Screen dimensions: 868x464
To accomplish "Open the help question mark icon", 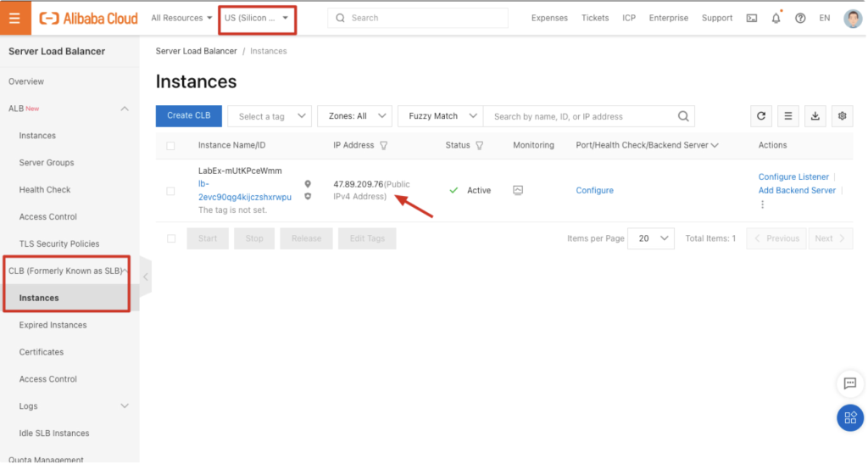I will pyautogui.click(x=800, y=19).
